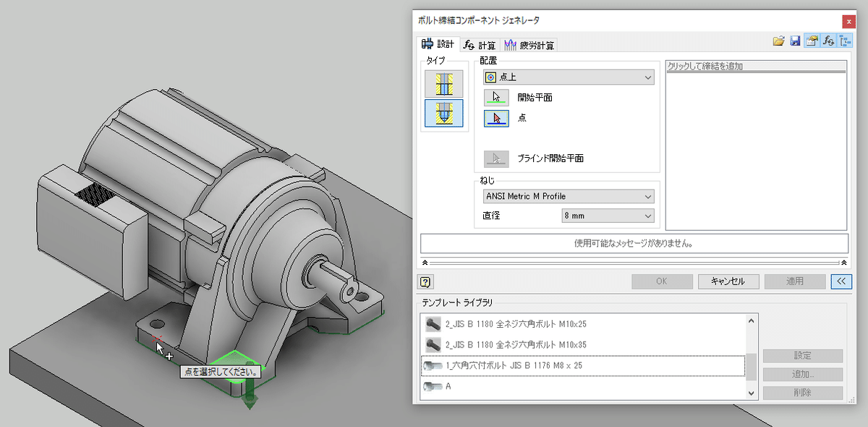Select the through-hole bolt connection type

click(444, 84)
